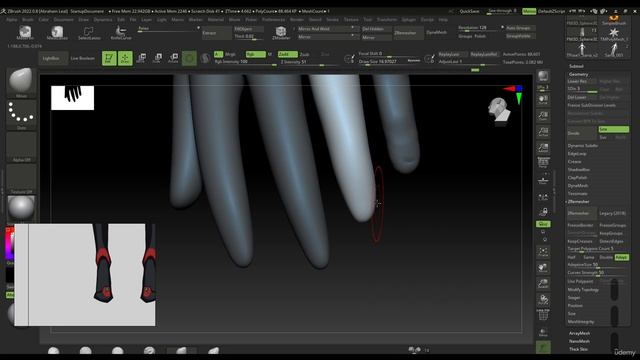
Task: Open the Dots stroke type selector
Action: 21,115
